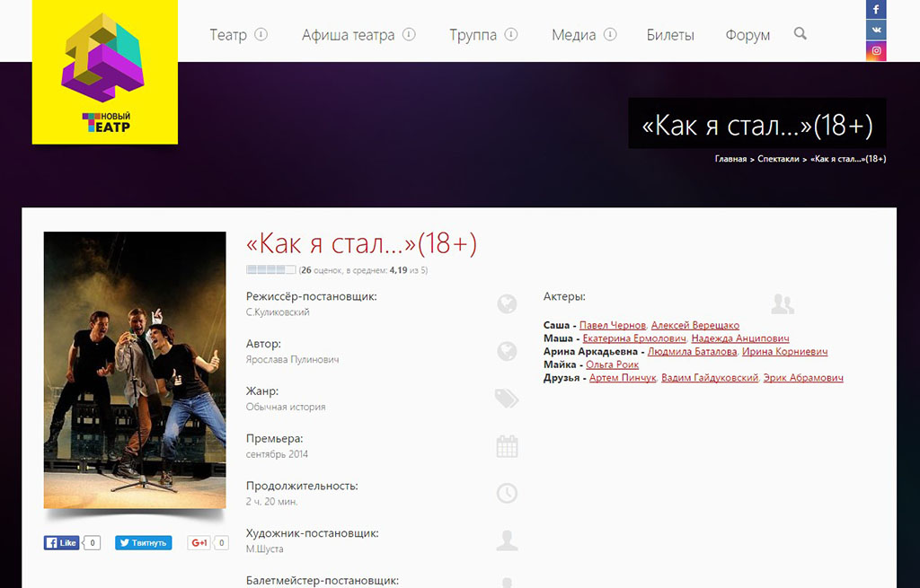Screen dimensions: 920x588
Task: Go to the Форум page
Action: click(747, 35)
